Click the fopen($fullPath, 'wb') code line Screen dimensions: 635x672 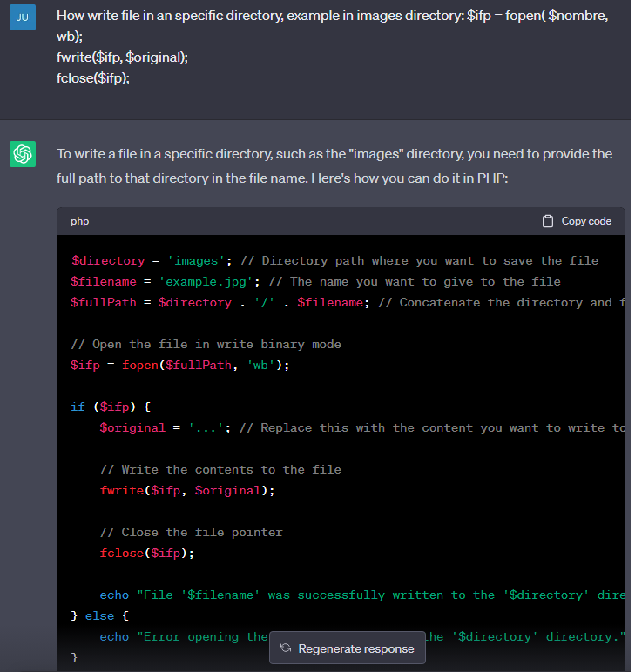click(179, 366)
